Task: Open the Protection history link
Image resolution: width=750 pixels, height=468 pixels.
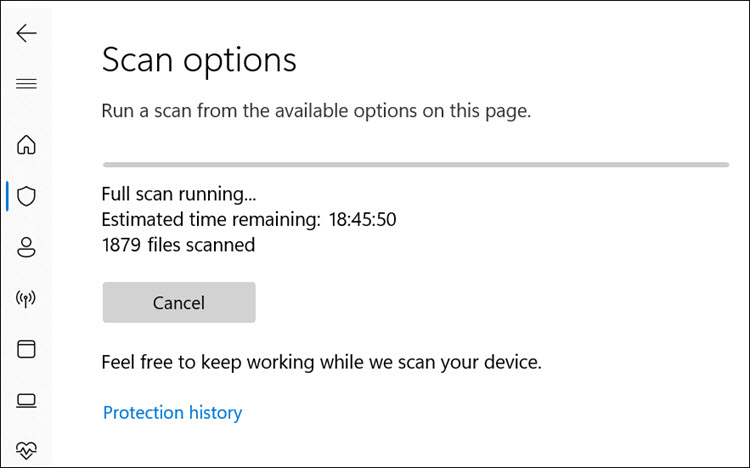Action: click(172, 412)
